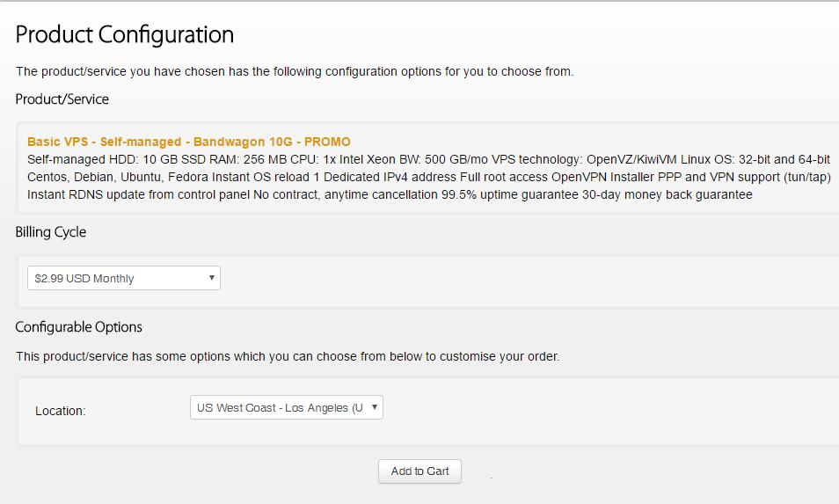The width and height of the screenshot is (839, 504).
Task: Click the Configurable Options section heading
Action: [79, 327]
